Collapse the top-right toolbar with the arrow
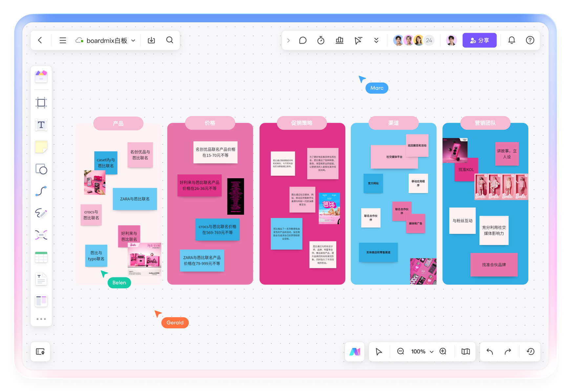The image size is (571, 392). click(288, 40)
